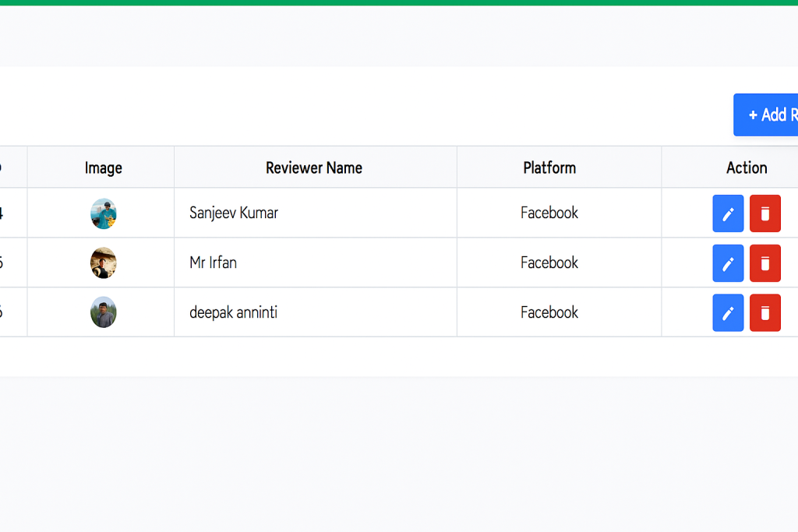
Task: Select Facebook platform cell for Mr Irfan
Action: 549,262
